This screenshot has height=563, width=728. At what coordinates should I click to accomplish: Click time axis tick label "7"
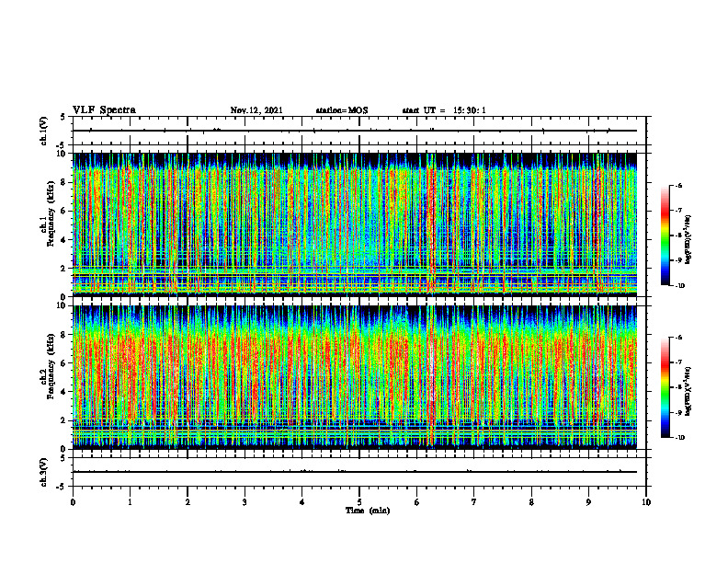pos(474,502)
